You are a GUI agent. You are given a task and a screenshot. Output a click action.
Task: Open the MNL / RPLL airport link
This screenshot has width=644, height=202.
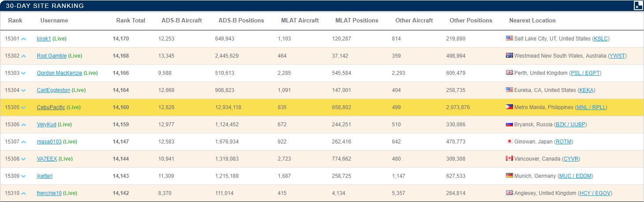(x=591, y=107)
